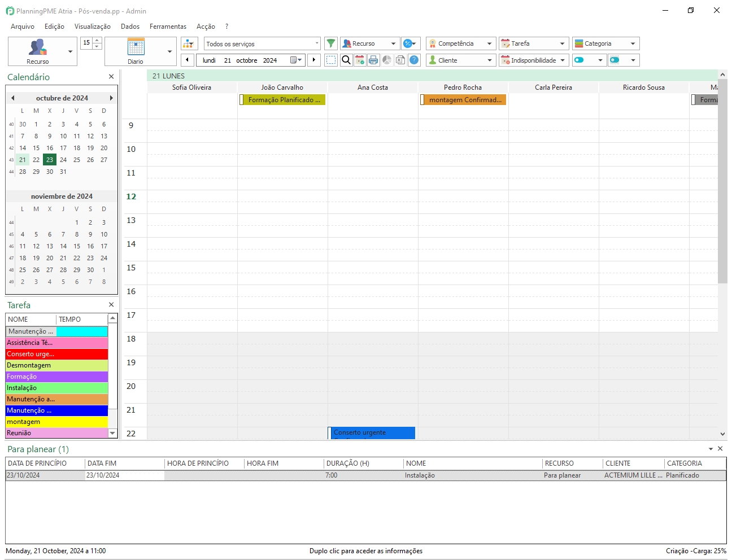Click the Tarefa list down arrow
Screen dimensions: 732x560
[112, 433]
